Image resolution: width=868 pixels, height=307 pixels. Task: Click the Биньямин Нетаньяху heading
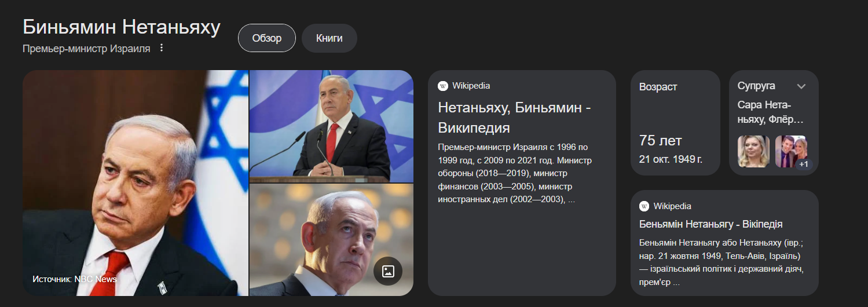(x=122, y=27)
